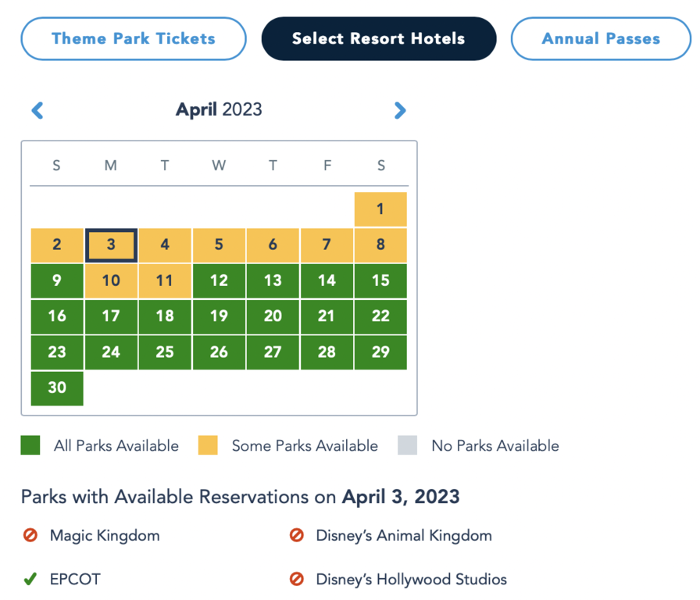Viewport: 700px width, 600px height.
Task: Open the Theme Park Tickets tab
Action: (x=133, y=38)
